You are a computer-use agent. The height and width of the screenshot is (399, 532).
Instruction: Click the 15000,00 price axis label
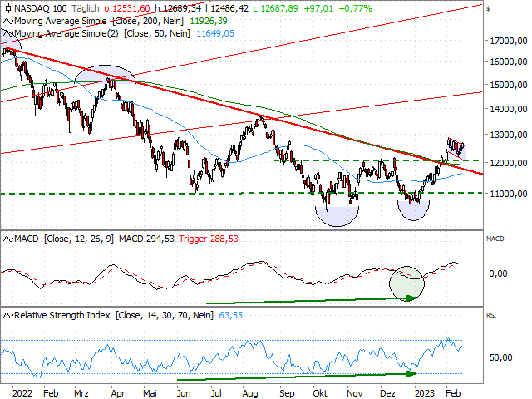tap(509, 85)
